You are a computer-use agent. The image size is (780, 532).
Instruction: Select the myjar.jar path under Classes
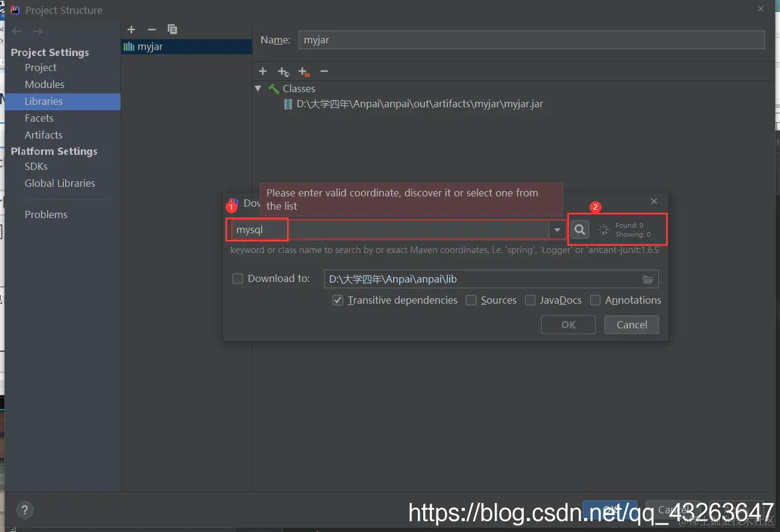click(x=420, y=104)
